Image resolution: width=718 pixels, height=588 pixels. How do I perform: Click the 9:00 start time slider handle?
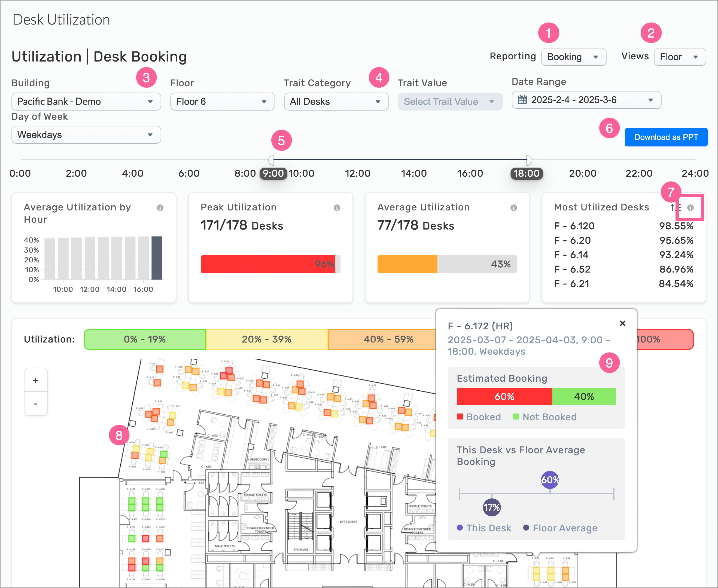click(x=271, y=160)
